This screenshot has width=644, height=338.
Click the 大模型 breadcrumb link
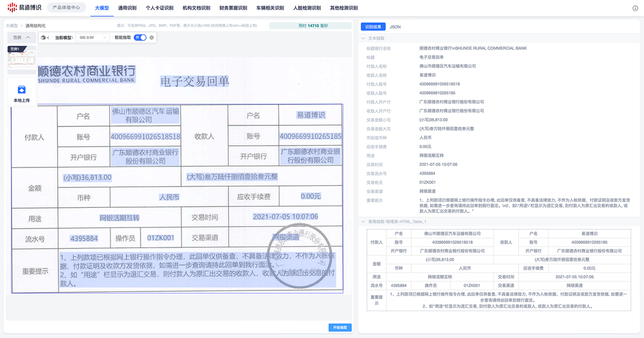click(12, 26)
